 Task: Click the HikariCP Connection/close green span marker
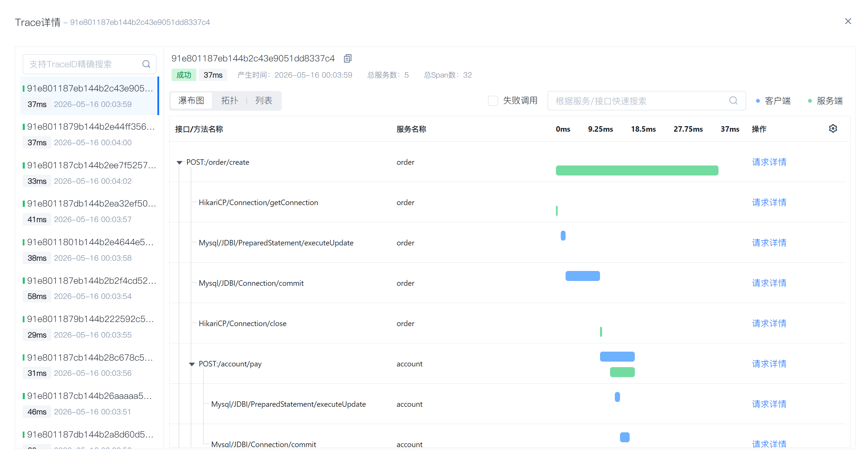coord(601,332)
